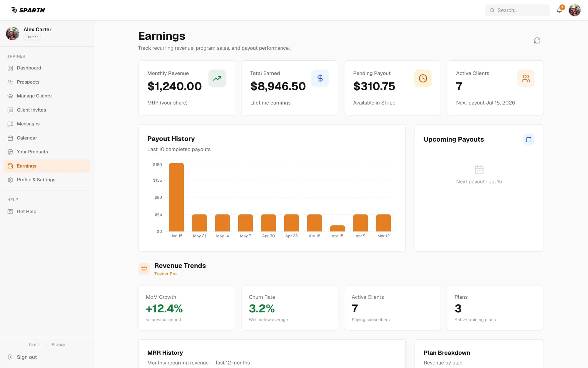The image size is (588, 368).
Task: Click the Plan Breakdown heading
Action: pos(447,353)
